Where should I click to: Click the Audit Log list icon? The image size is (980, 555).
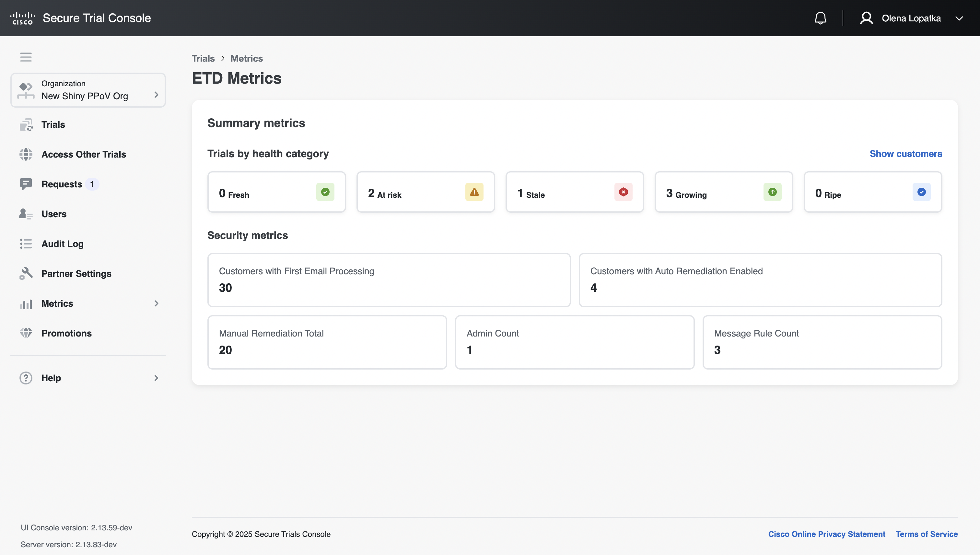pyautogui.click(x=26, y=244)
